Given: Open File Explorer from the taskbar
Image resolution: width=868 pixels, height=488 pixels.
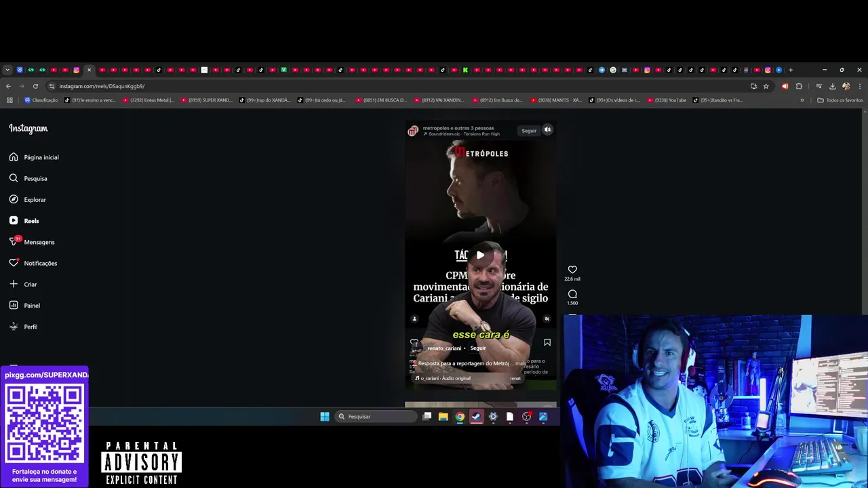Looking at the screenshot, I should point(443,416).
